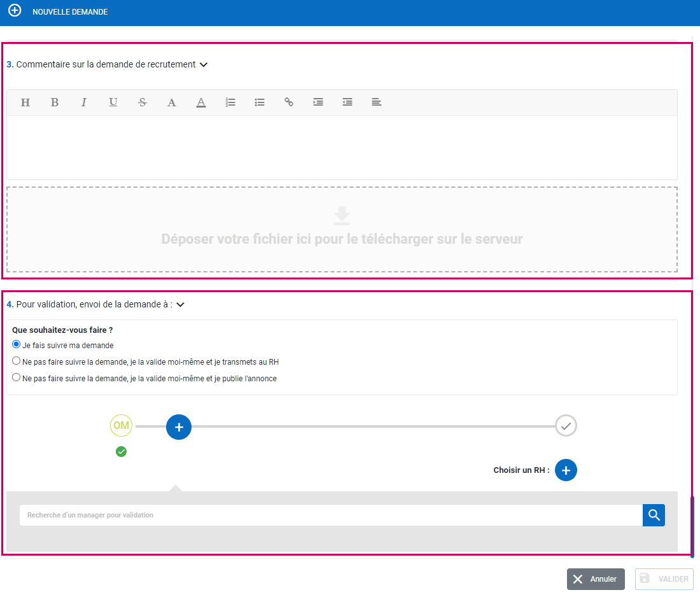Collapse the 'Commentaire sur la demande' section
The height and width of the screenshot is (597, 700).
tap(204, 64)
